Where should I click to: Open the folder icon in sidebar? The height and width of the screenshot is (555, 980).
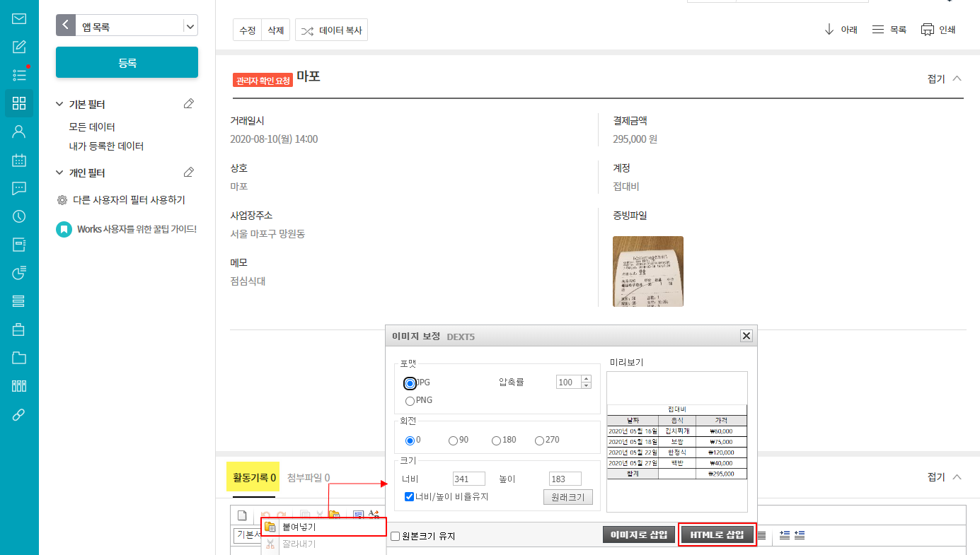[x=19, y=358]
